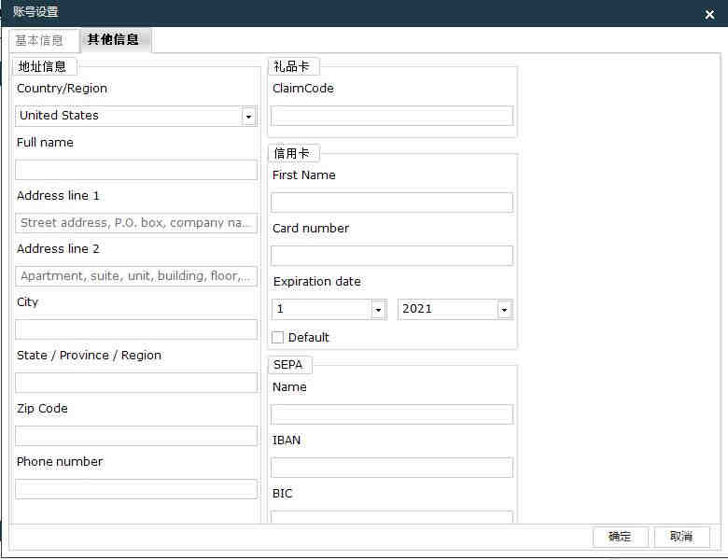Click the Expiration date label
The height and width of the screenshot is (560, 728).
[317, 282]
